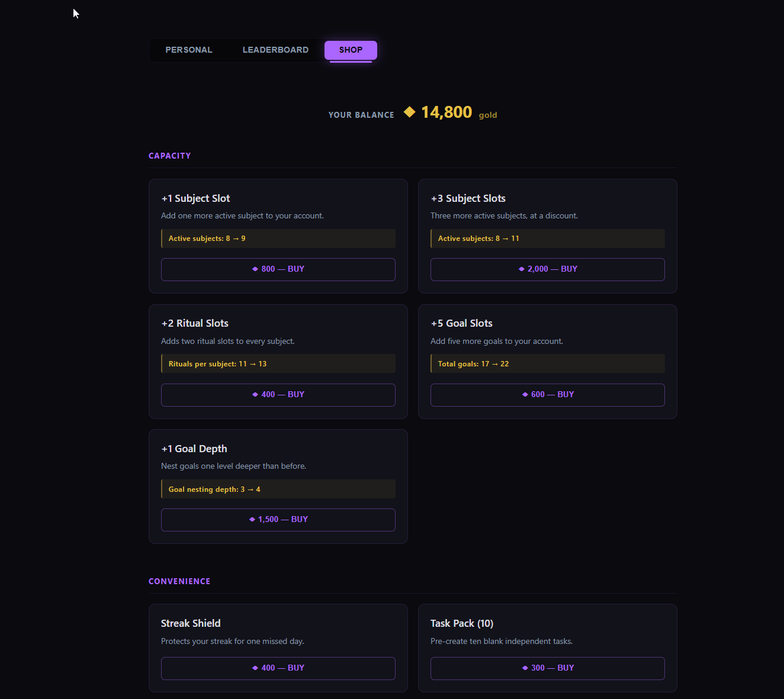This screenshot has height=699, width=784.
Task: Click "Nest goals one level deeper" description
Action: (x=233, y=466)
